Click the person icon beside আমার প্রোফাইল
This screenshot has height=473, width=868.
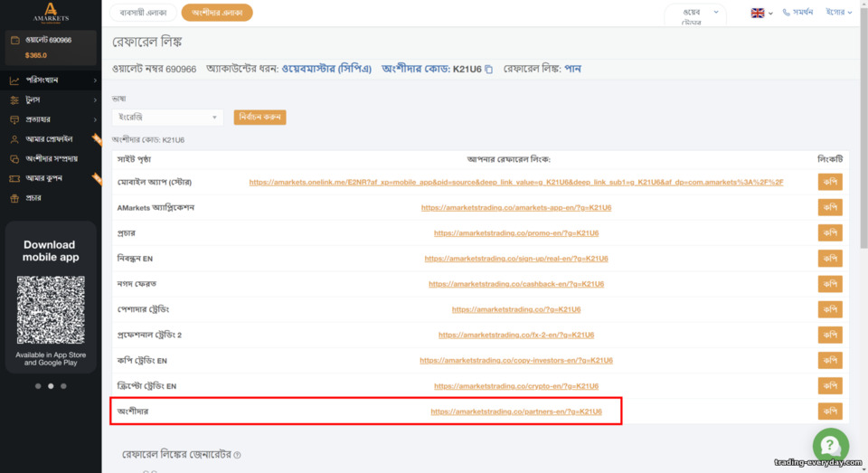point(14,139)
